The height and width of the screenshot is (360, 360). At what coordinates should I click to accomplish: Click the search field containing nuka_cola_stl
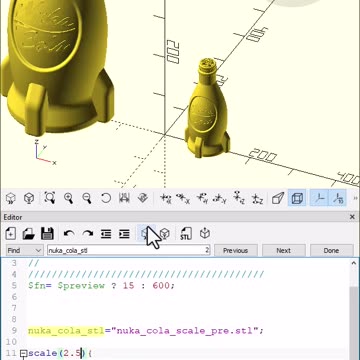click(128, 250)
